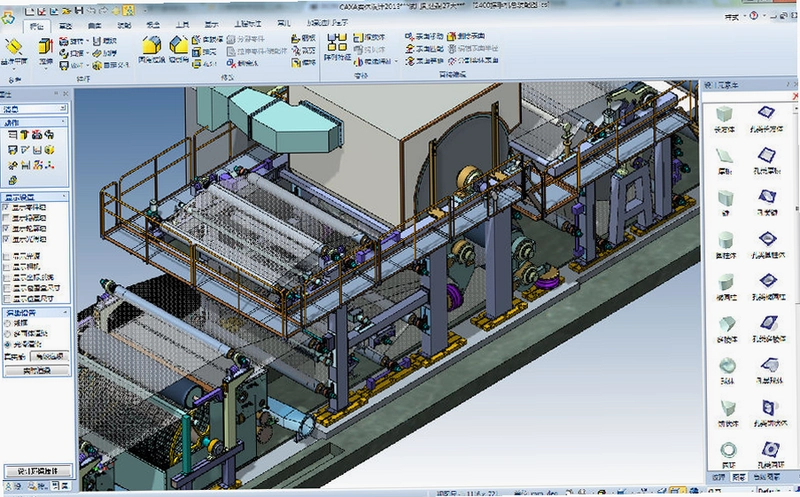This screenshot has width=800, height=497.
Task: Select the 孔类圆环 hole torus in library
Action: (770, 455)
